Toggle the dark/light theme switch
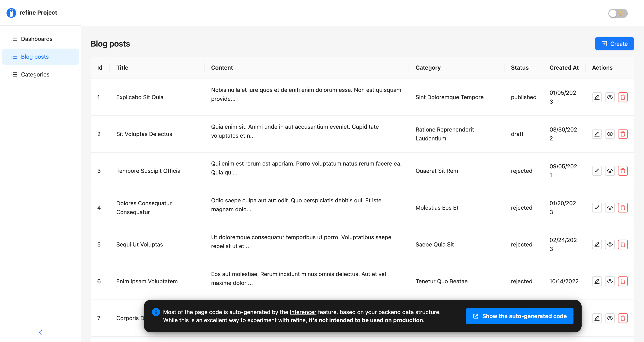This screenshot has height=342, width=644. click(618, 13)
